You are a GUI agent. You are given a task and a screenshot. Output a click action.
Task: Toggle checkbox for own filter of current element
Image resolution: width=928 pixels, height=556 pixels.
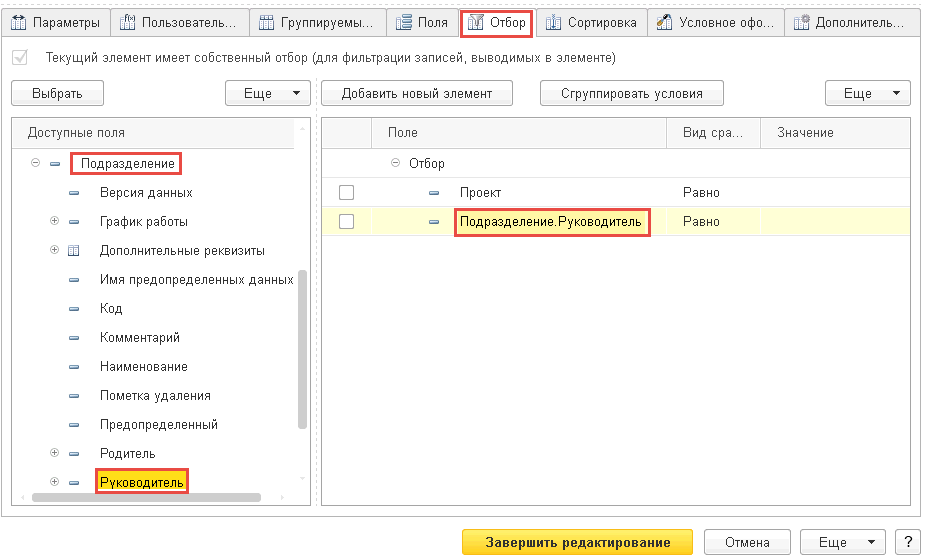(x=20, y=57)
